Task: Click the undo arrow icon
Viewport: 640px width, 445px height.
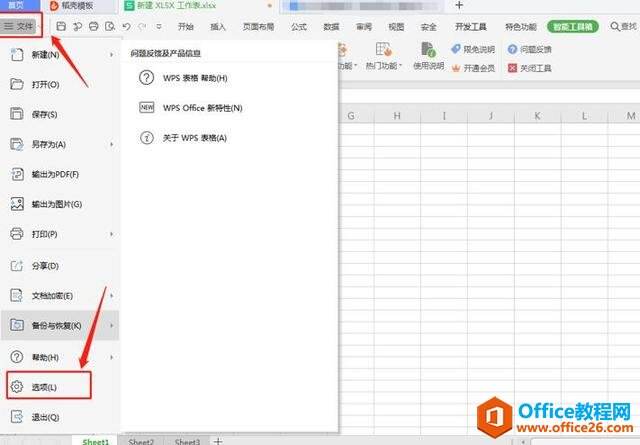Action: 126,27
